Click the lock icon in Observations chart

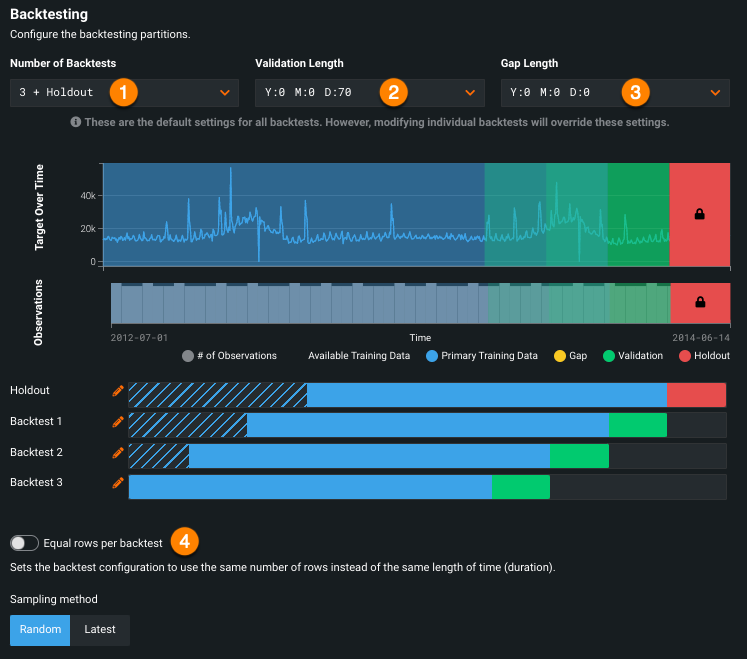click(699, 302)
